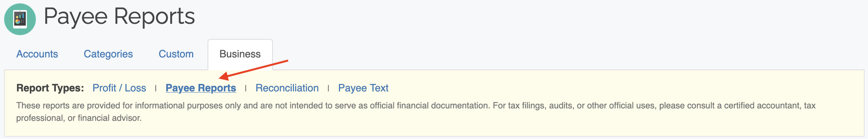Open the Accounts tab
This screenshot has width=868, height=139.
point(37,54)
